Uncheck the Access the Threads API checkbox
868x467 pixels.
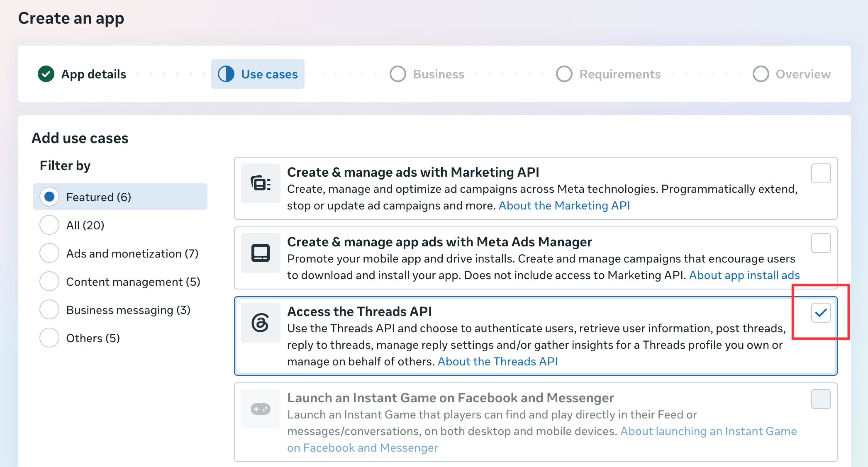(x=821, y=313)
